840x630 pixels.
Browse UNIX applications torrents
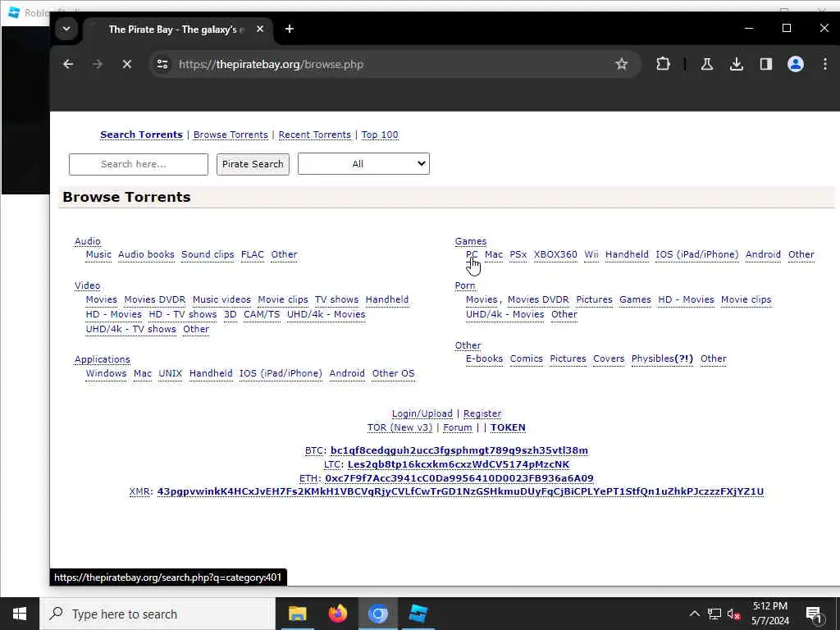click(x=171, y=373)
